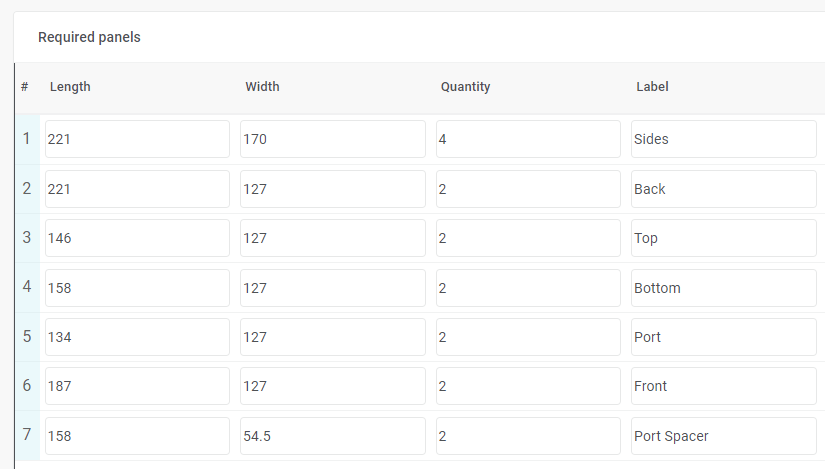Image resolution: width=825 pixels, height=469 pixels.
Task: Select the Length field showing 134
Action: tap(137, 337)
